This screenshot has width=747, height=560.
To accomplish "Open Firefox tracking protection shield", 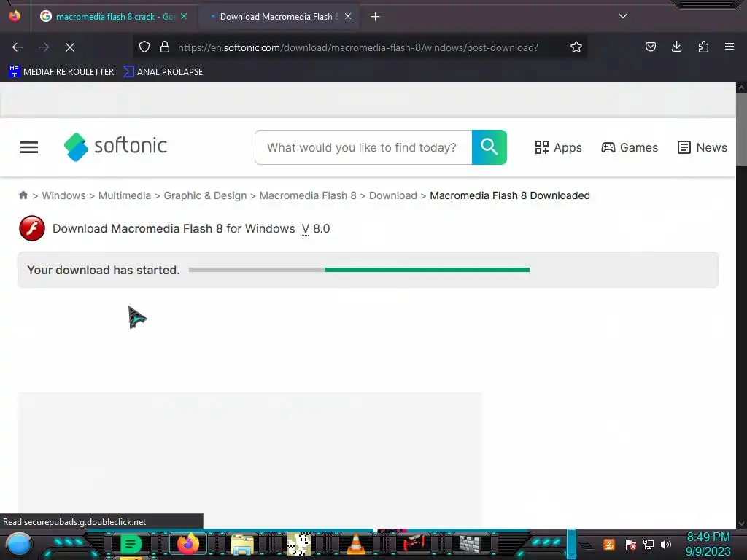I will point(144,47).
